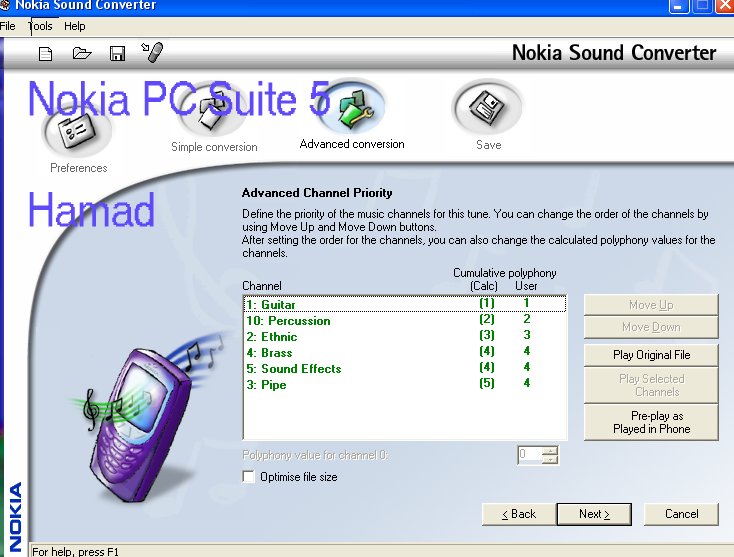Click the send-to-phone toolbar icon
734x557 pixels.
152,52
